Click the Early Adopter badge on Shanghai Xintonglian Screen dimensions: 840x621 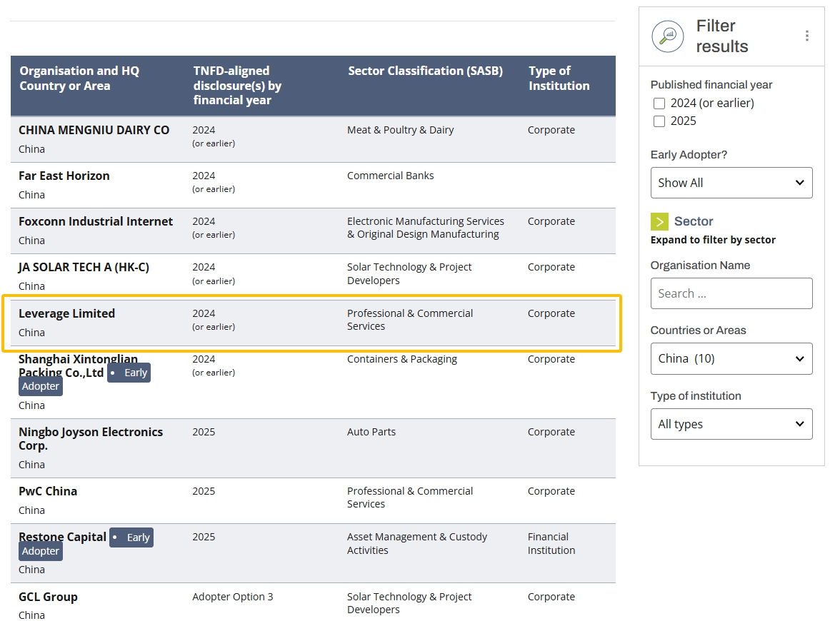point(129,373)
